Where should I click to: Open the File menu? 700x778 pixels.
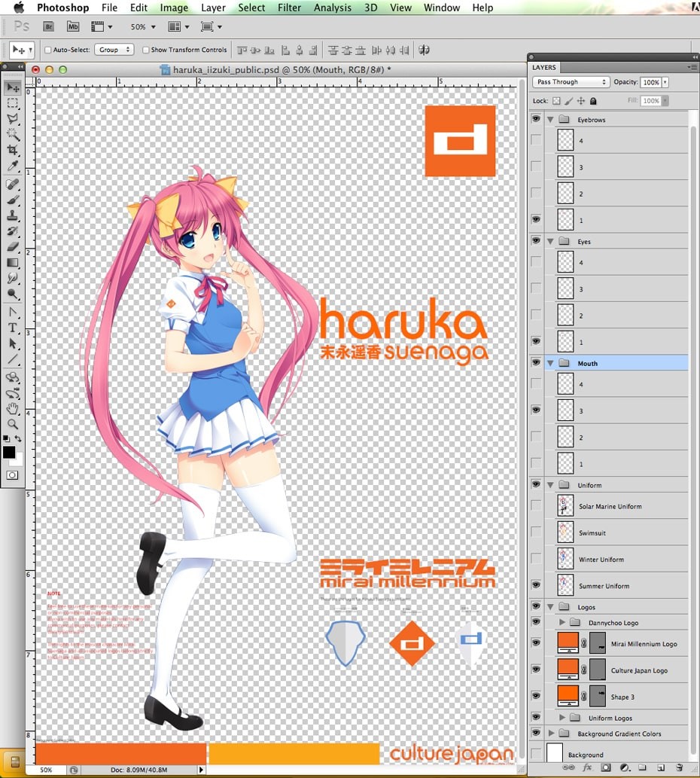coord(110,8)
